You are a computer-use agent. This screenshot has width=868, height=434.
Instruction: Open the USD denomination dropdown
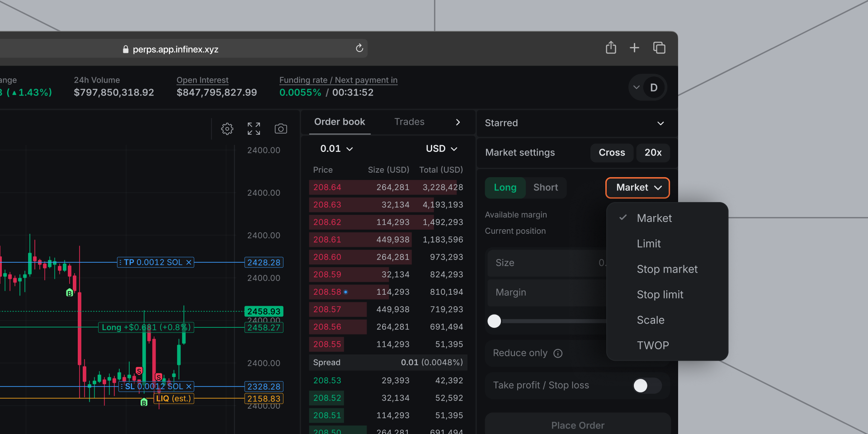[x=441, y=149]
